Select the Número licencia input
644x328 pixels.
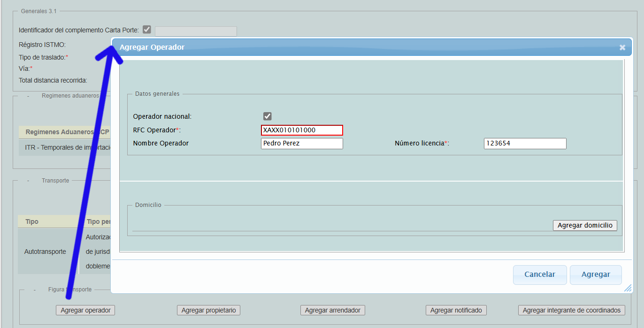point(525,144)
